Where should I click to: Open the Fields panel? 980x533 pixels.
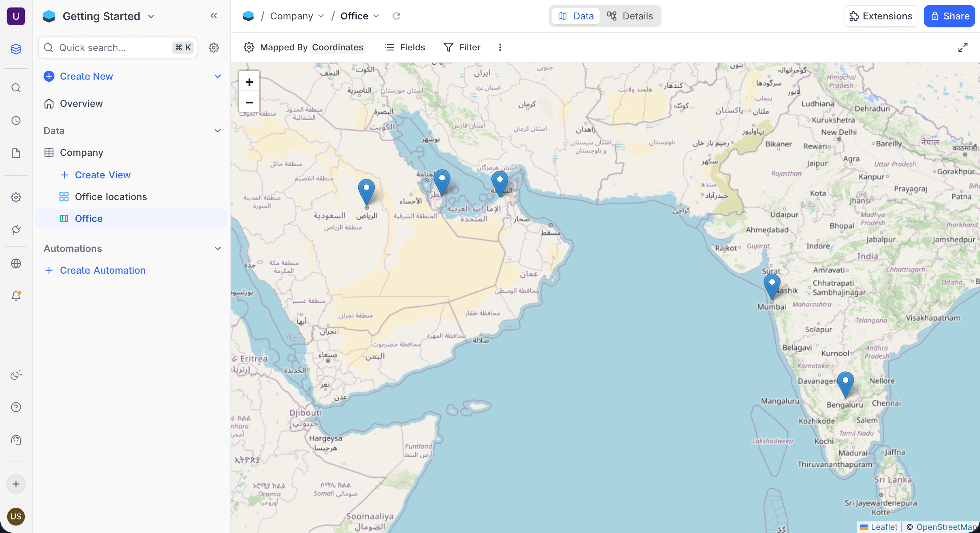[x=404, y=47]
